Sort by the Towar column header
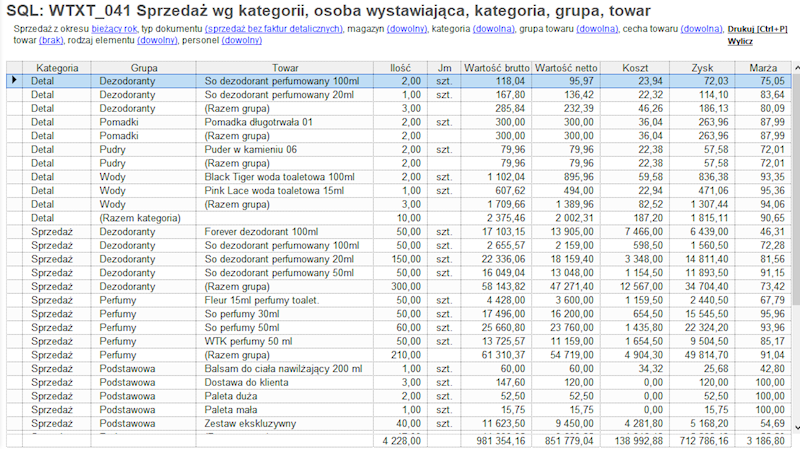This screenshot has width=800, height=449. point(285,68)
